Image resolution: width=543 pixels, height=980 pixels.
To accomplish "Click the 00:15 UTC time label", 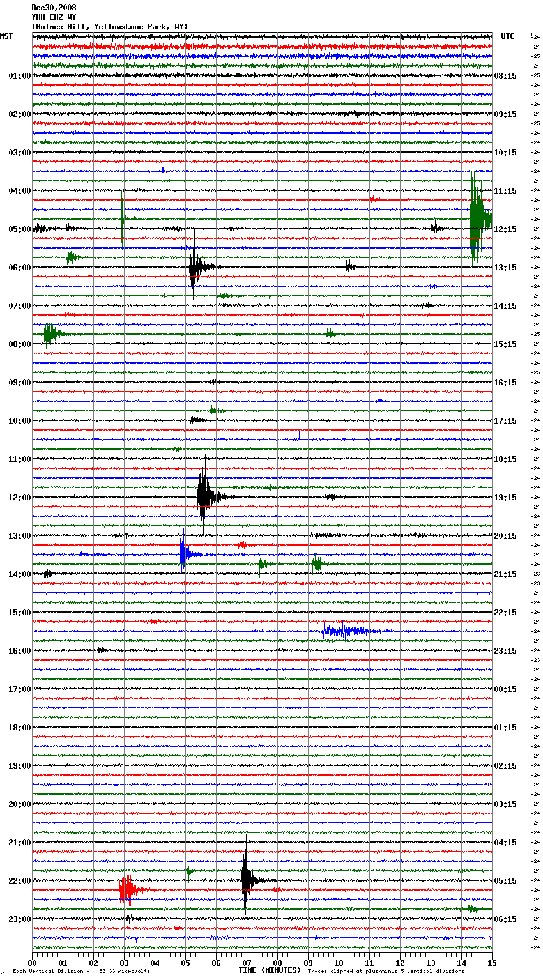I will click(505, 689).
